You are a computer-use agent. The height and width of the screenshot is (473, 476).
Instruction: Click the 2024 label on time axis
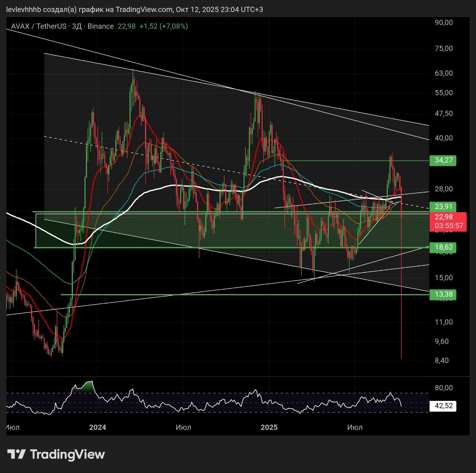[x=98, y=427]
